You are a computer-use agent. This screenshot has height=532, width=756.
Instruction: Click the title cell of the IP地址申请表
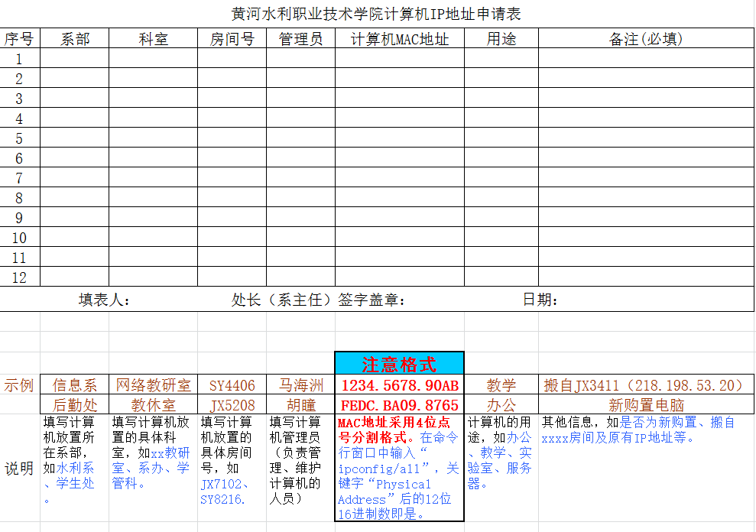click(x=377, y=14)
